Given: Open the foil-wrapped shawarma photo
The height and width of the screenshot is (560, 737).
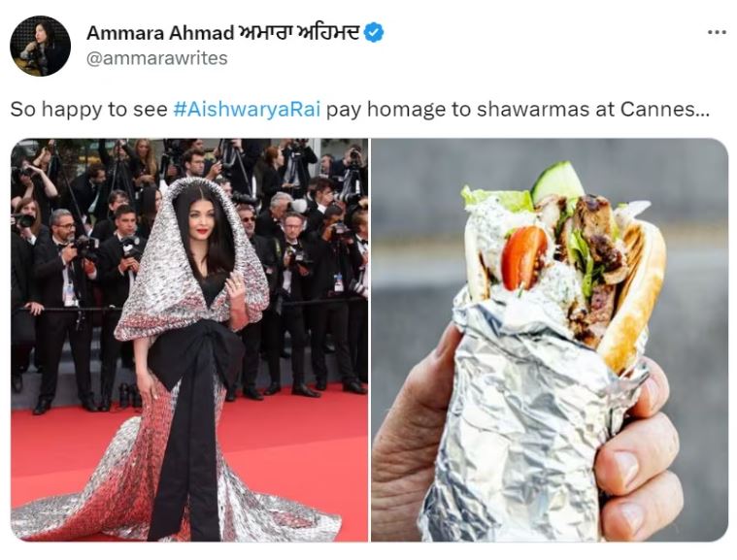Looking at the screenshot, I should pyautogui.click(x=550, y=340).
